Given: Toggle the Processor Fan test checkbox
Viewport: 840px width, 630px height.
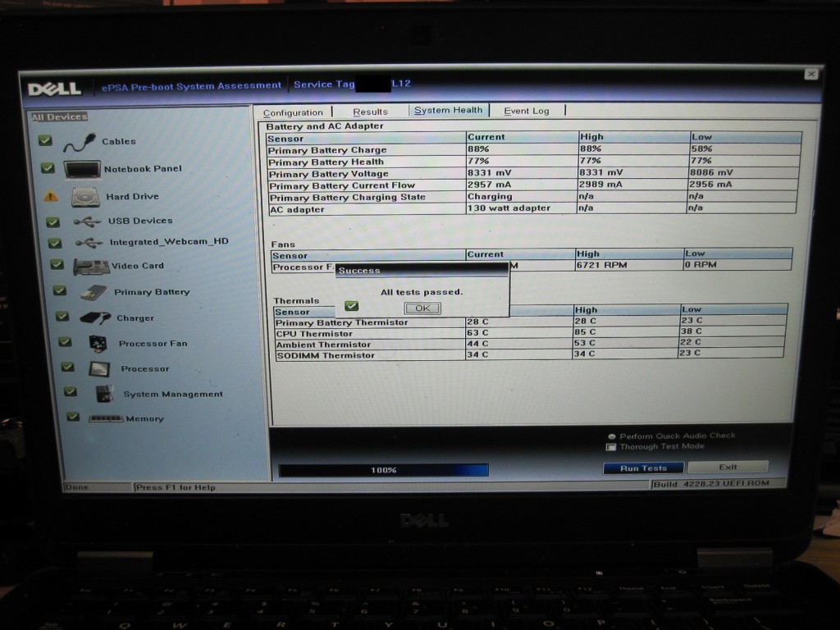Looking at the screenshot, I should [65, 342].
